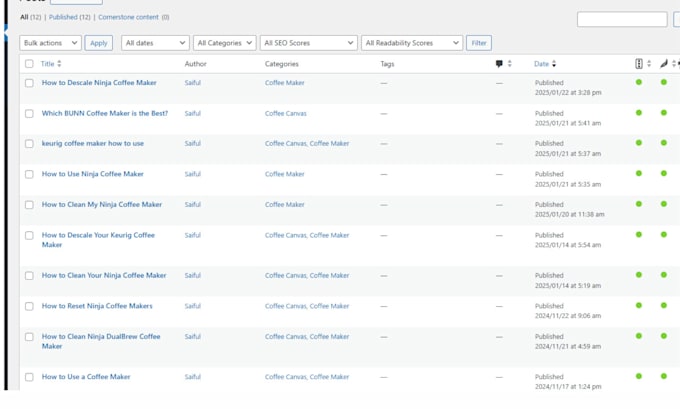Show Published (12) posts view
Image resolution: width=680 pixels, height=409 pixels.
click(x=69, y=17)
